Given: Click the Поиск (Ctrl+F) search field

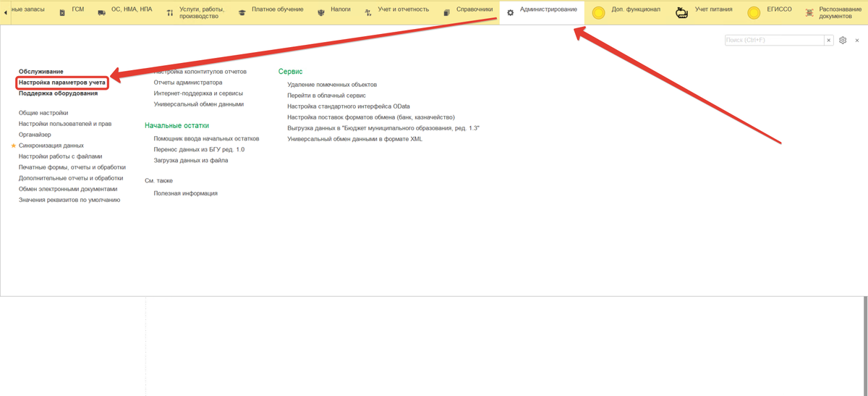Looking at the screenshot, I should click(774, 41).
